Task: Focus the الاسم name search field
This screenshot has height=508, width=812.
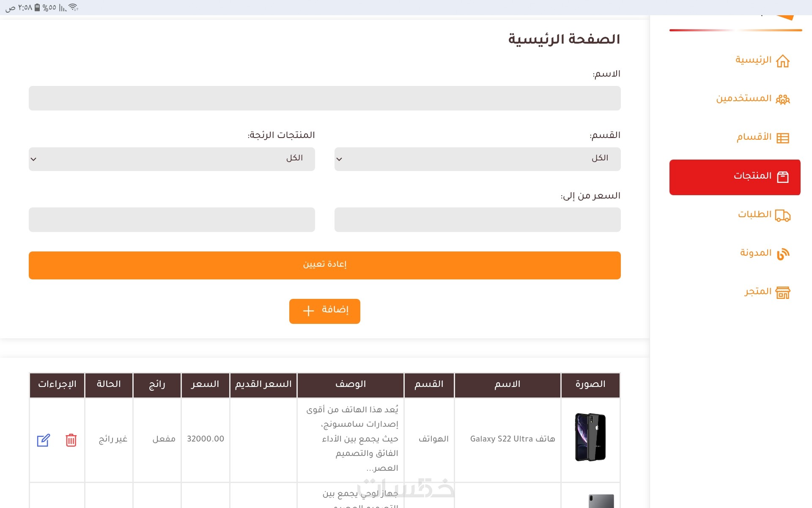Action: 324,98
